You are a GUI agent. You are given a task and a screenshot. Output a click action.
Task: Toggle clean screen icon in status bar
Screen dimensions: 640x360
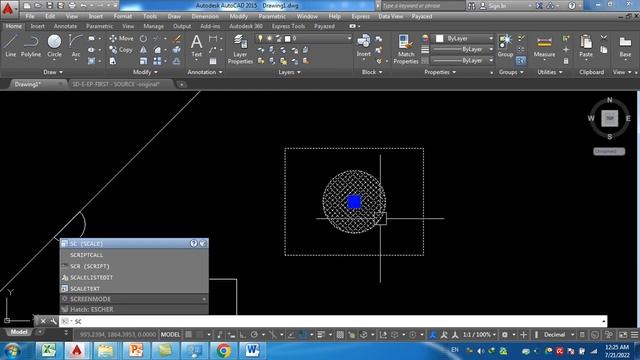[623, 335]
